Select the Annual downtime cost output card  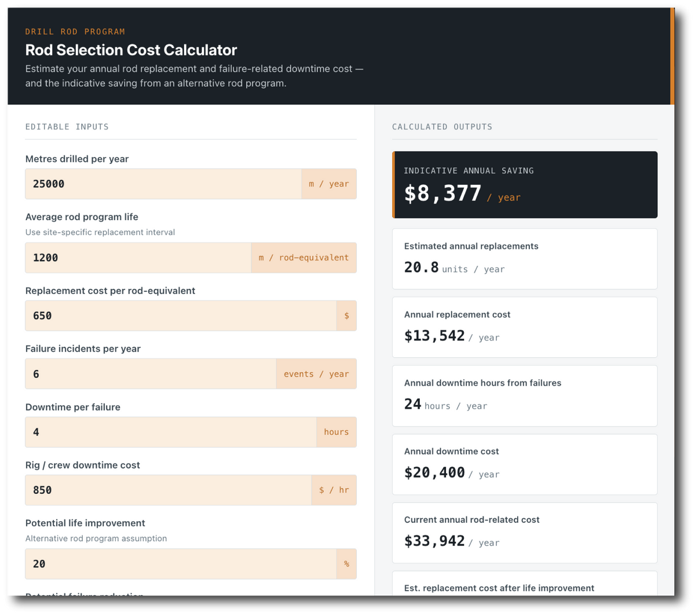click(x=525, y=464)
